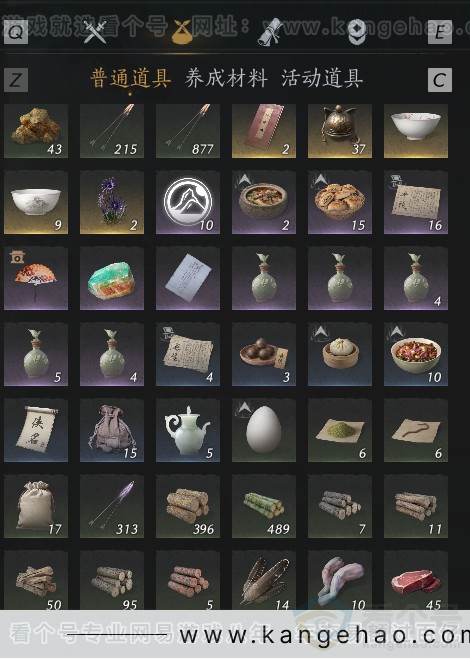Viewport: 470px width, 659px height.
Task: Select the bamboo bundle with 489
Action: [264, 506]
